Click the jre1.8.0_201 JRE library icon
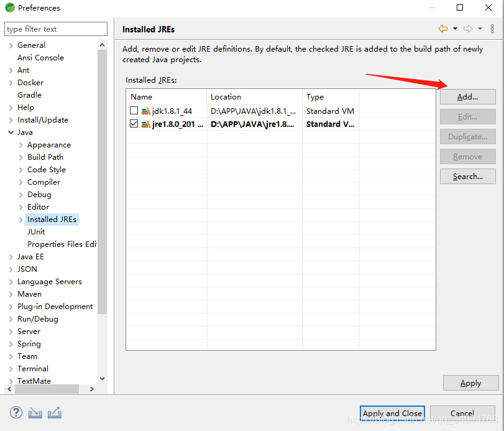The image size is (504, 431). click(146, 124)
